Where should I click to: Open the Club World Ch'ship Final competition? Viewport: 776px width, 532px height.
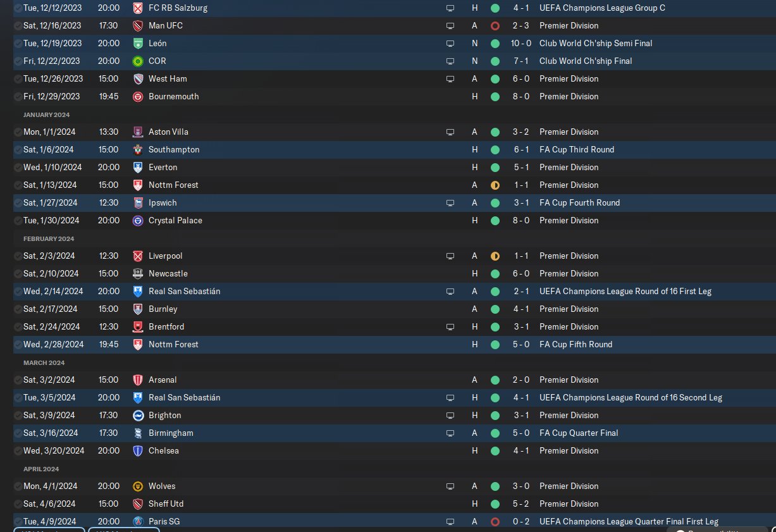[586, 61]
